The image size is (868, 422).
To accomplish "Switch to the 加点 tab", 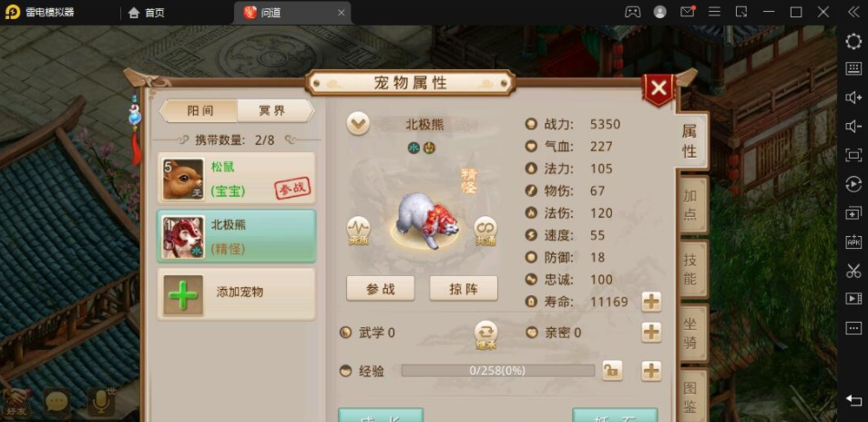I will [690, 204].
